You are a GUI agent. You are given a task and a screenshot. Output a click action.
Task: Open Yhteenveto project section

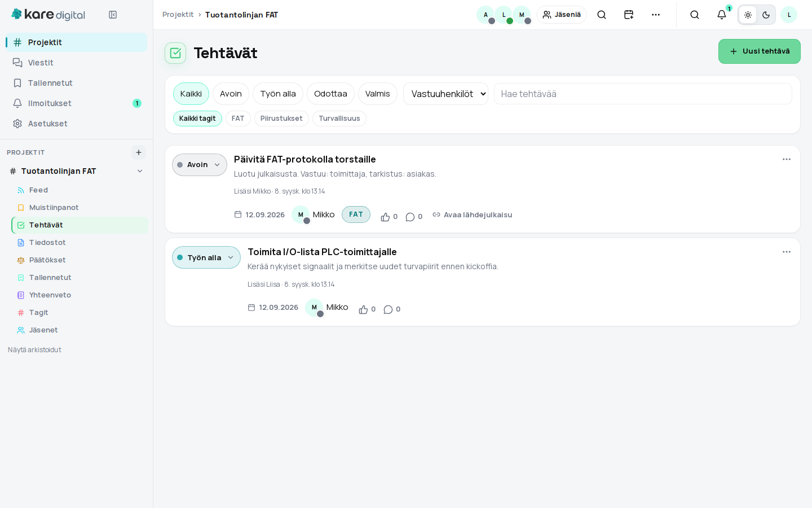80,295
